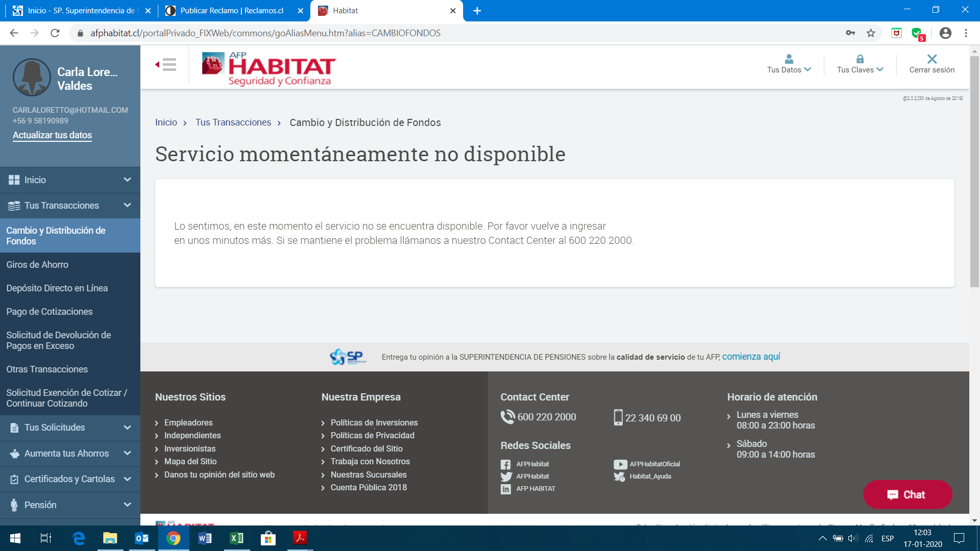Switch to Inicio - SP Superintendencia tab

(82, 11)
